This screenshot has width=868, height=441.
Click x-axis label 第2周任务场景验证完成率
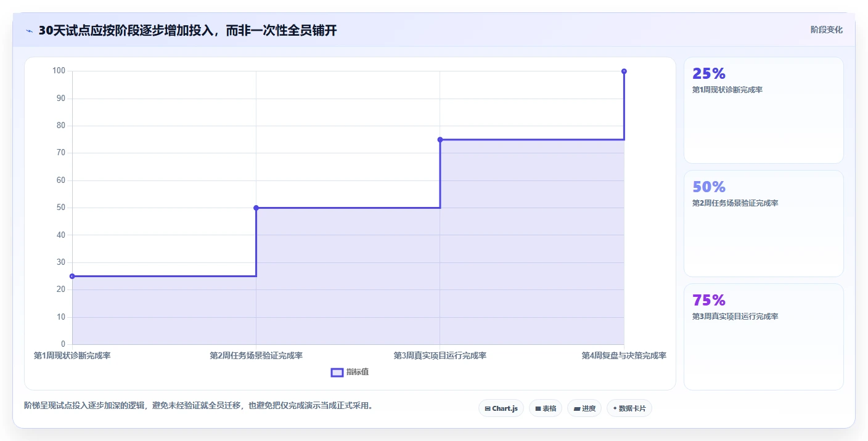256,355
